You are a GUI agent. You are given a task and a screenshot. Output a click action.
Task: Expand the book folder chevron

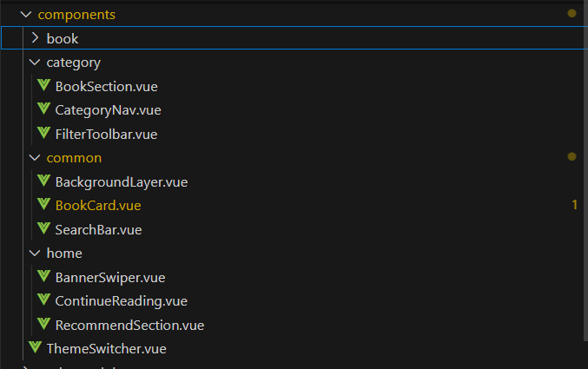[36, 38]
